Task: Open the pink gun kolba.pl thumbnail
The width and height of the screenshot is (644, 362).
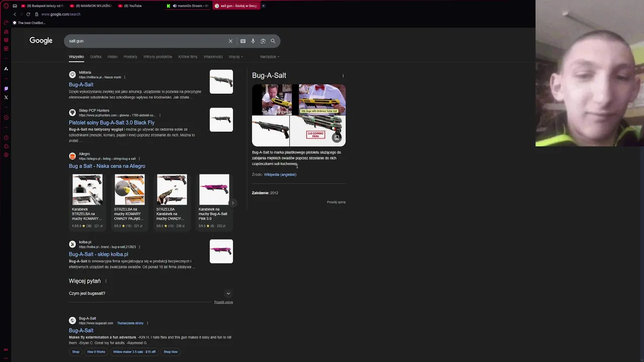Action: point(221,251)
